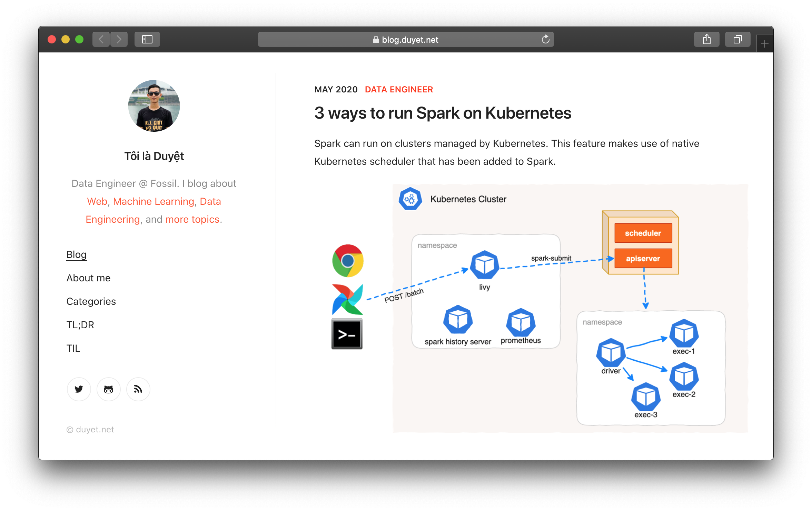Go forward to next page
The image size is (812, 511).
(119, 40)
